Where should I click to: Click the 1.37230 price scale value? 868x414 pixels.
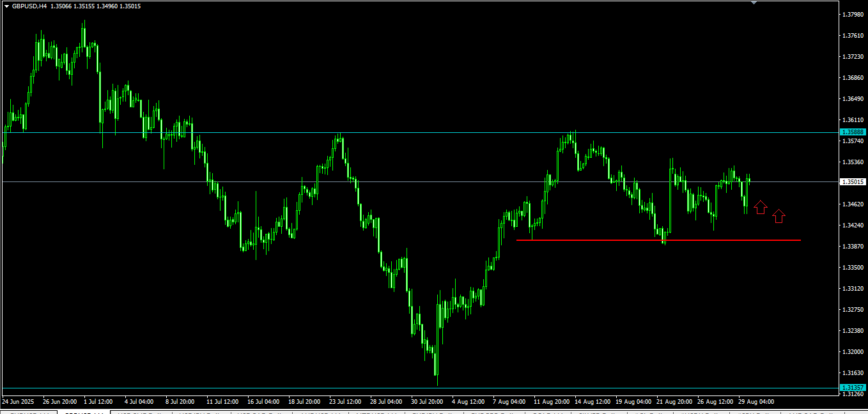[854, 57]
